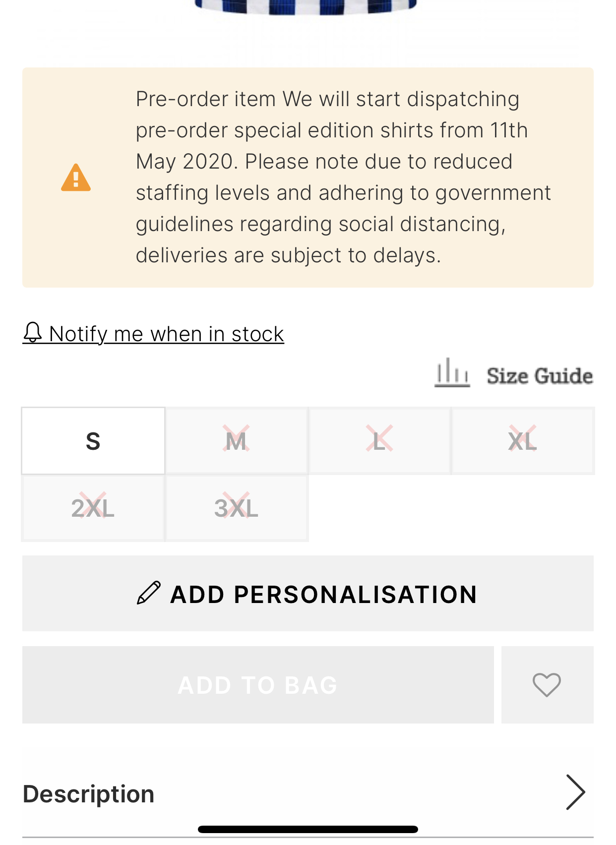This screenshot has width=616, height=845.
Task: Open the Size Guide text link
Action: (x=540, y=375)
